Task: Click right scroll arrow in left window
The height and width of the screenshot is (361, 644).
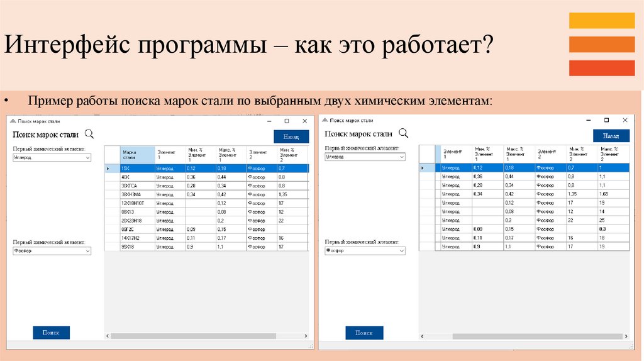Action: pyautogui.click(x=306, y=336)
